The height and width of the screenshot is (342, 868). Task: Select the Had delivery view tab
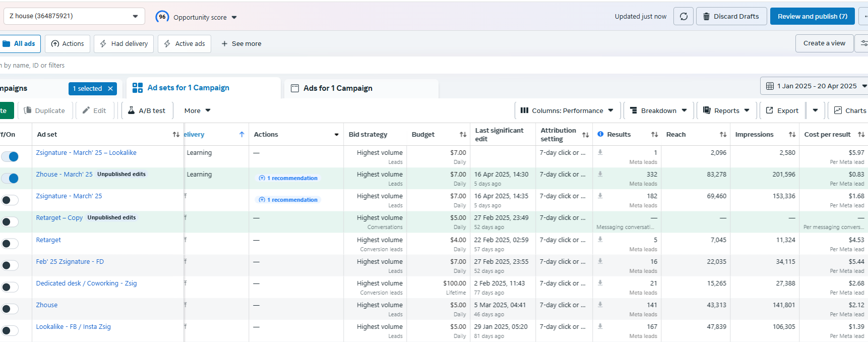click(x=124, y=44)
